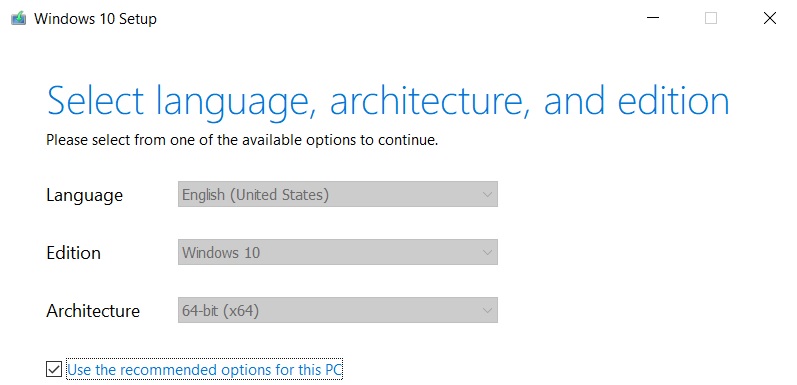Click the Edition field label

(73, 253)
